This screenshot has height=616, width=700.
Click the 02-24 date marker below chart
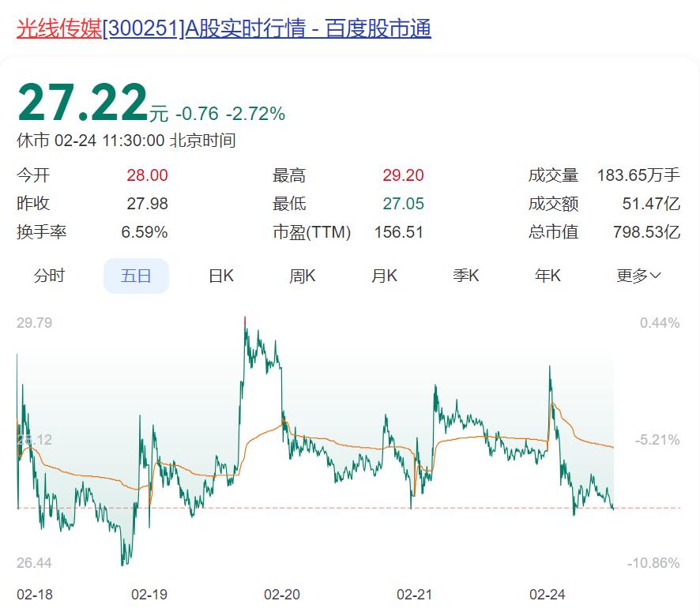pos(544,593)
